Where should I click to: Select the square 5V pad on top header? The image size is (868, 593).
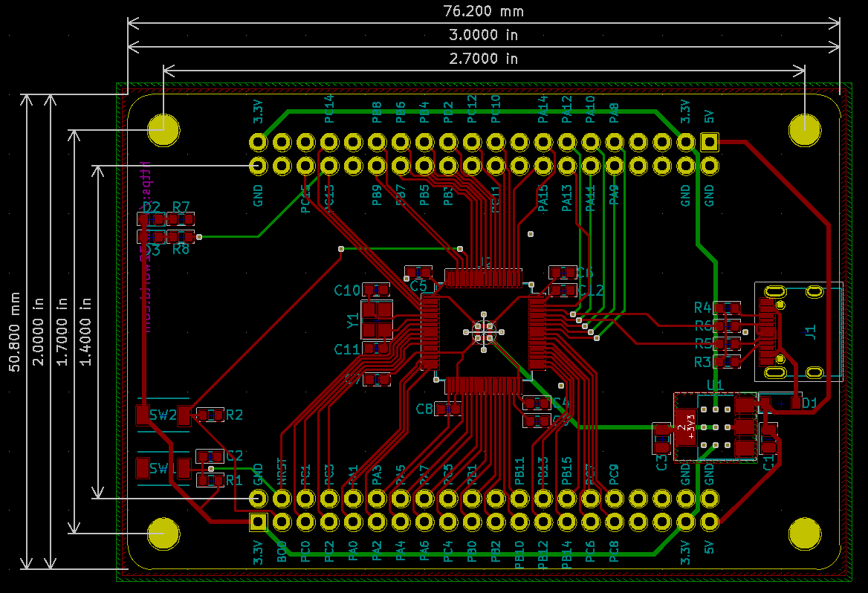(x=710, y=142)
